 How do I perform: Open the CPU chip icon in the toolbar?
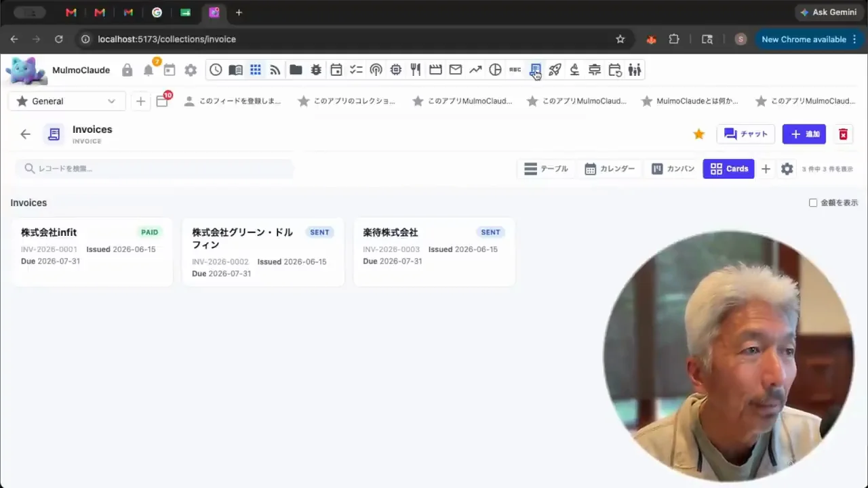tap(396, 69)
